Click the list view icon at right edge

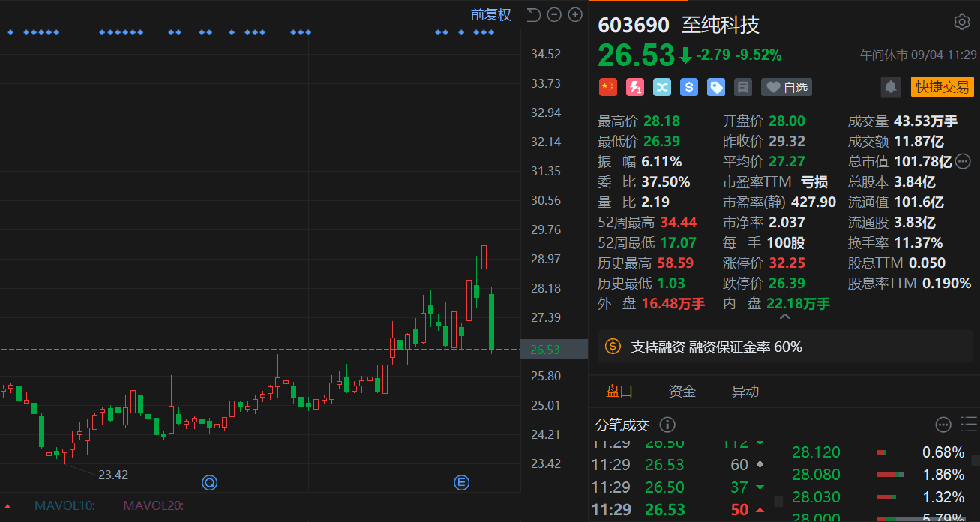[970, 424]
